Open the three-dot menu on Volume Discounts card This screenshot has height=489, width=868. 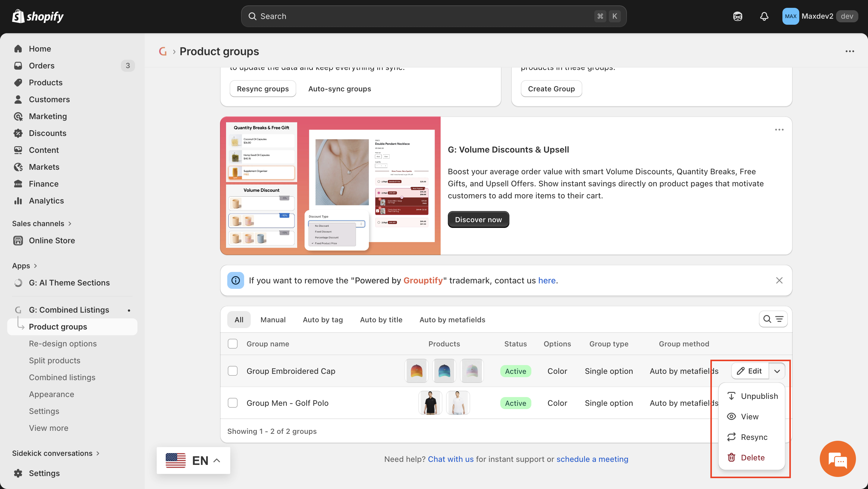(779, 130)
